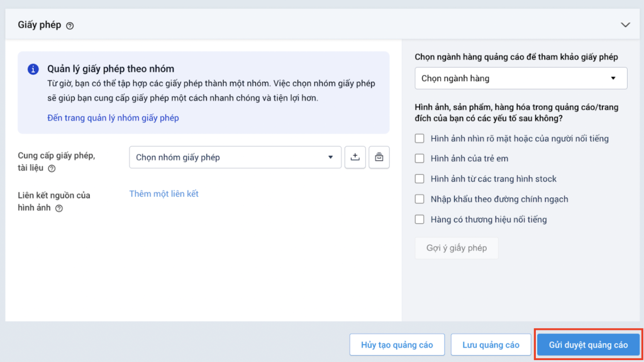Open the 'Chọn ngành hàng' dropdown
This screenshot has height=362, width=644.
[x=521, y=79]
